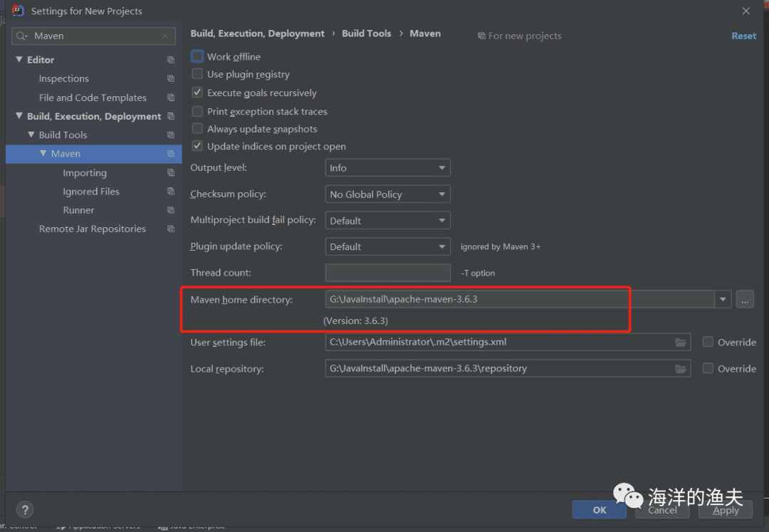Click Build Tools in the breadcrumb
769x532 pixels.
367,33
